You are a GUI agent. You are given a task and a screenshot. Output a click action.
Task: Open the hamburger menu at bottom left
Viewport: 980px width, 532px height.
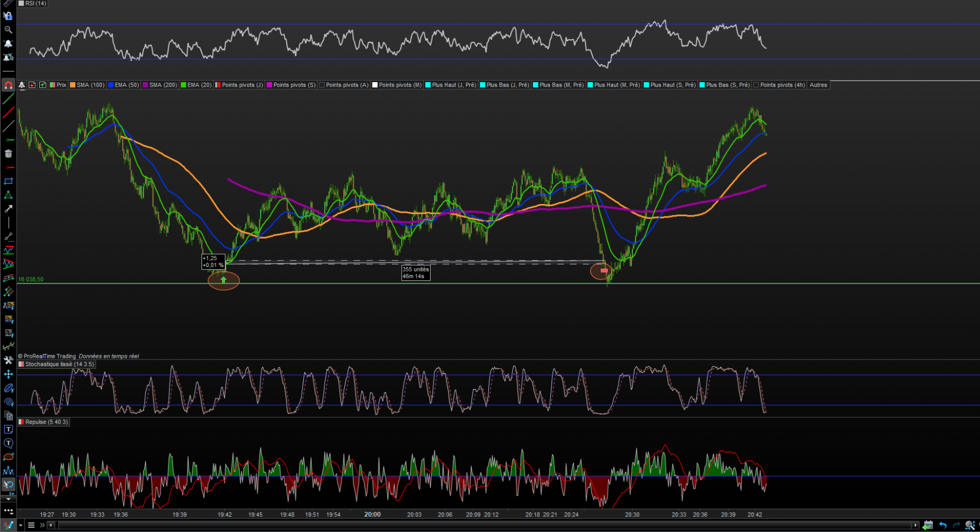[31, 525]
